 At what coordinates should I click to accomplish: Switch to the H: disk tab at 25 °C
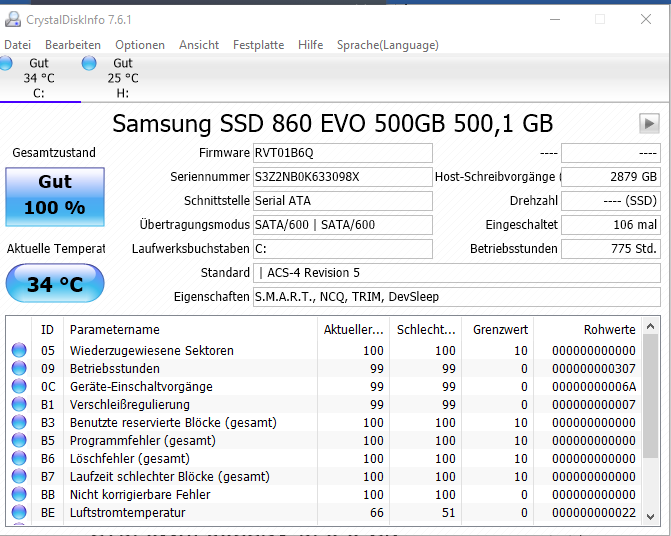[x=123, y=78]
